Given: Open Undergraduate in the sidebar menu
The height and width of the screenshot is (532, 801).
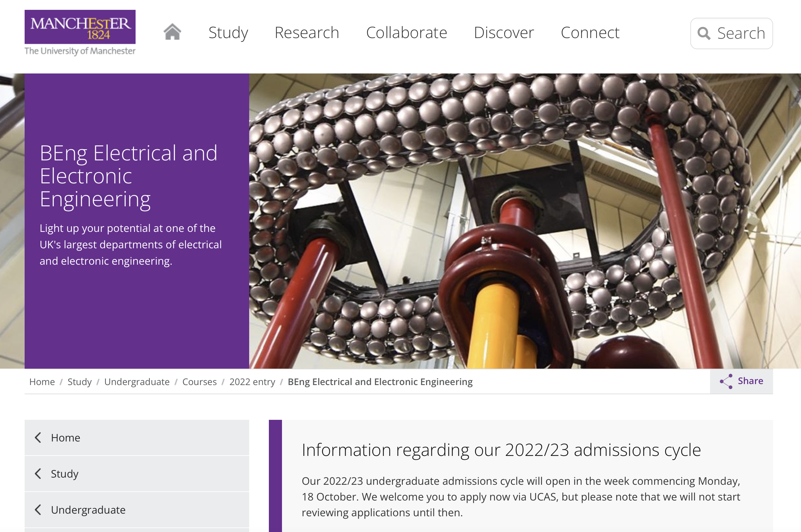Looking at the screenshot, I should click(137, 510).
